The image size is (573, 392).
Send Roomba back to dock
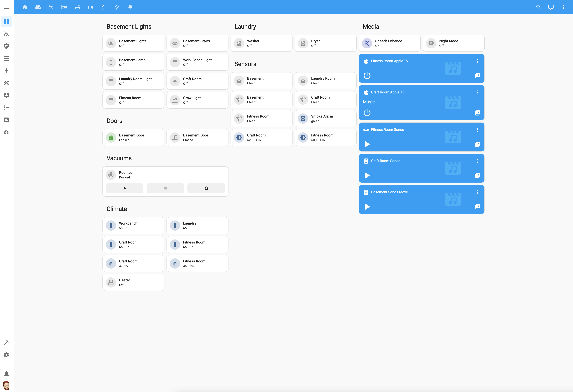click(x=206, y=188)
